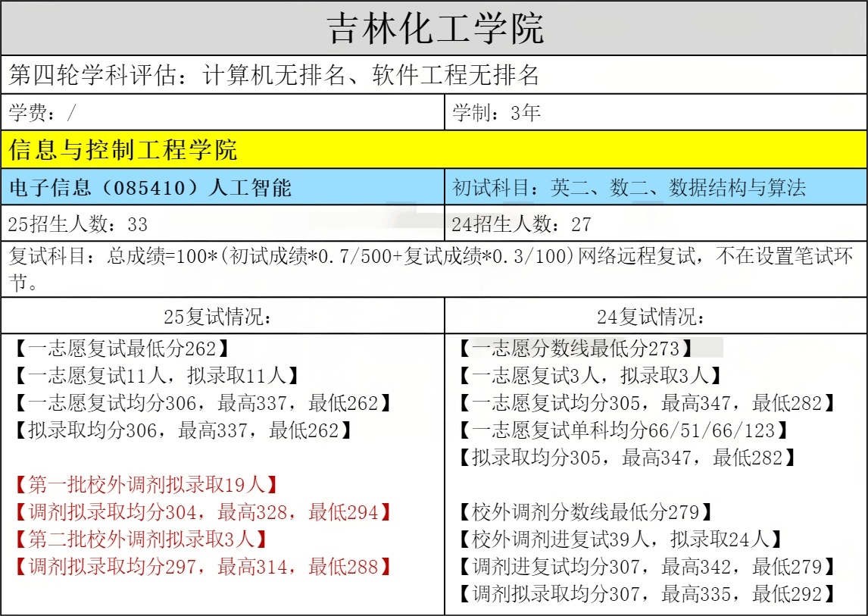Image resolution: width=868 pixels, height=616 pixels.
Task: Click the 初试科目 blue cell
Action: 629,187
